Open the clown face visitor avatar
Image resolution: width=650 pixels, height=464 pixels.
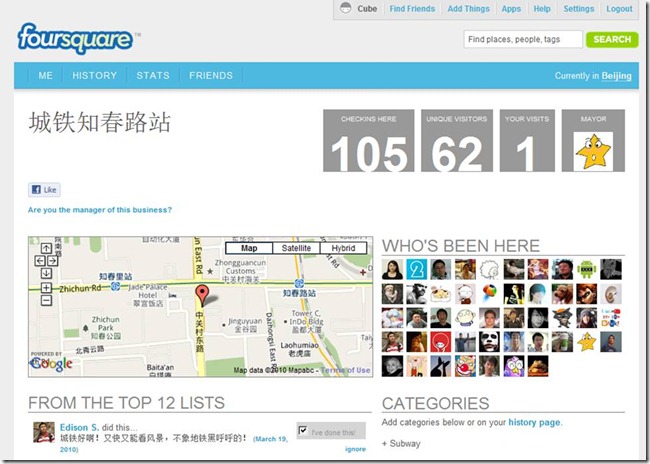click(x=465, y=366)
